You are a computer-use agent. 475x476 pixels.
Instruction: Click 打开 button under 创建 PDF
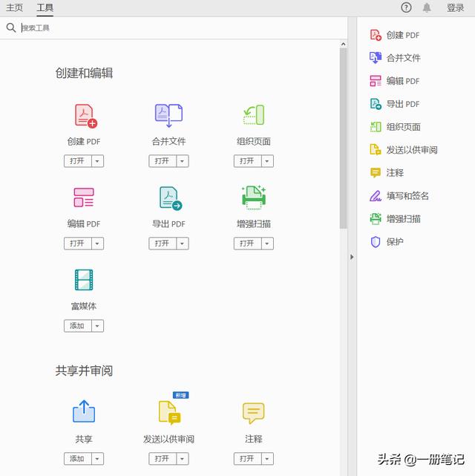78,161
